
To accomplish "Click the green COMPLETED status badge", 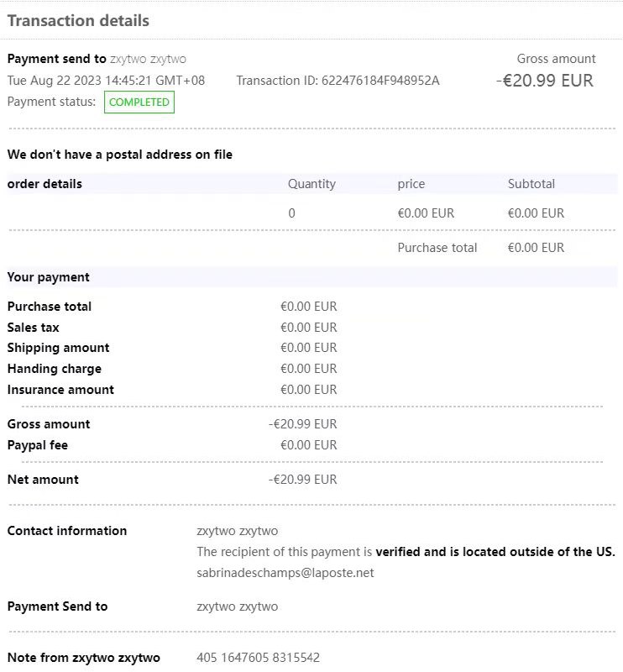I will click(x=139, y=102).
